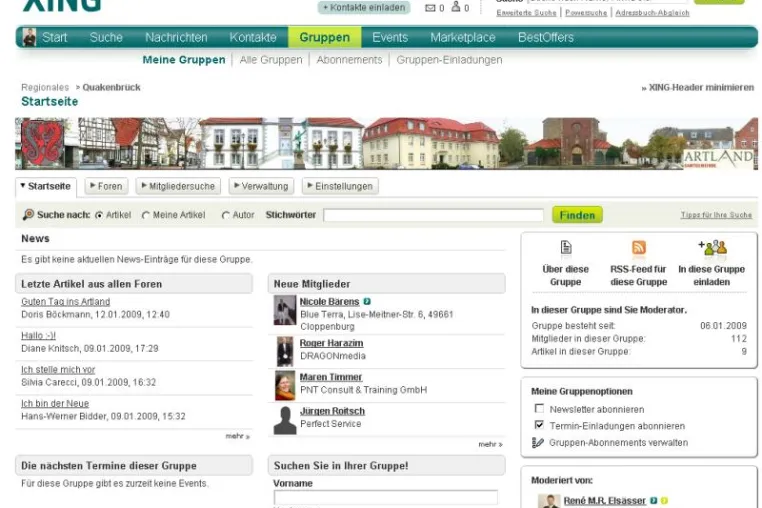
Task: Click the magnifier icon beside Suche nach
Action: 28,214
